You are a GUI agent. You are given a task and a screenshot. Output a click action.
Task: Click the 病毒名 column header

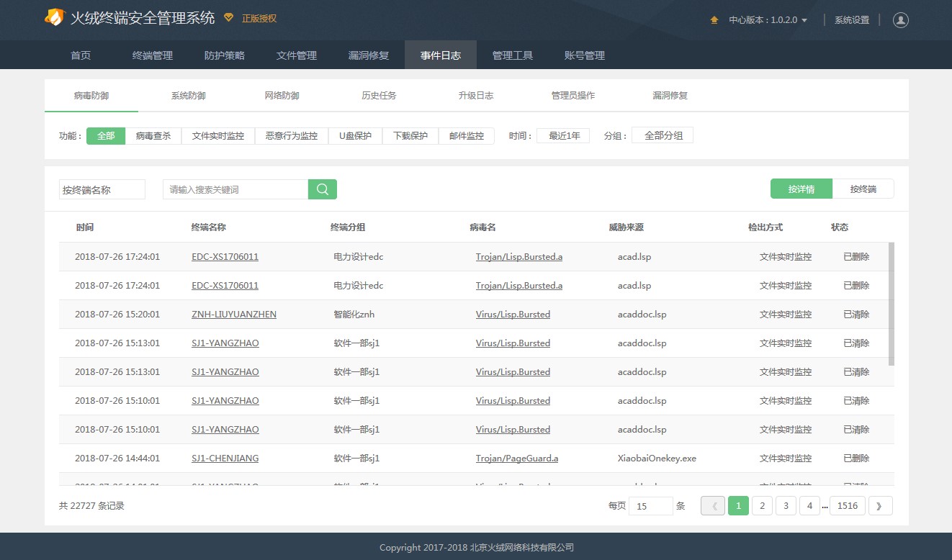click(x=482, y=227)
